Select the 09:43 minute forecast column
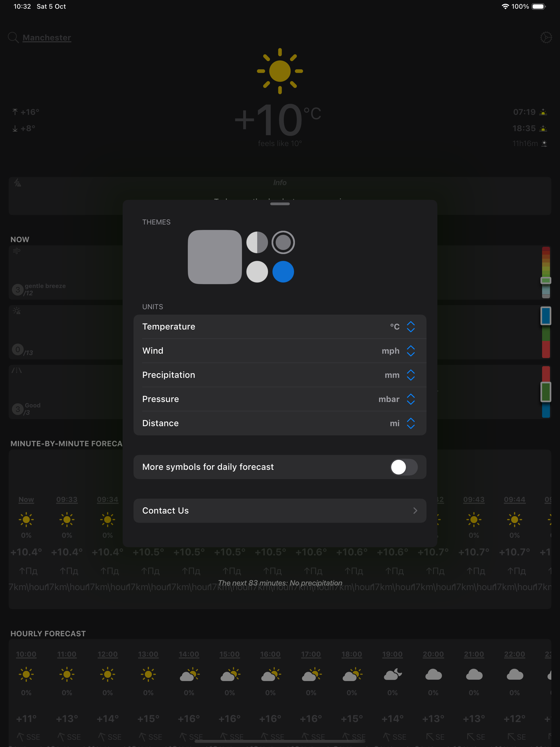The height and width of the screenshot is (747, 560). 474,499
